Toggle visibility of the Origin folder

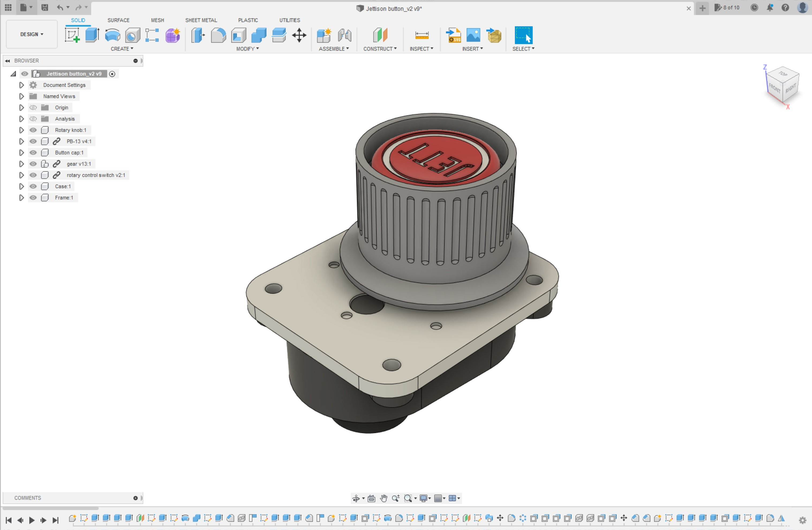pos(33,108)
